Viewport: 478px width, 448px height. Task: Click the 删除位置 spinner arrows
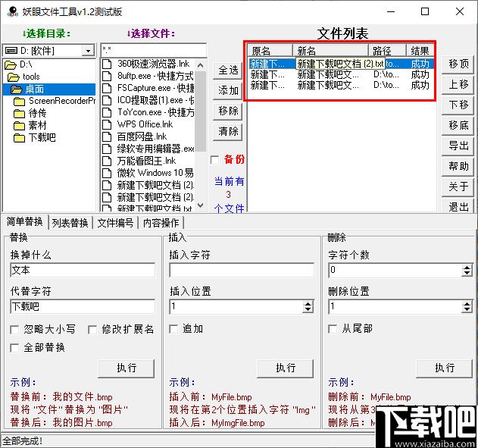tap(467, 306)
